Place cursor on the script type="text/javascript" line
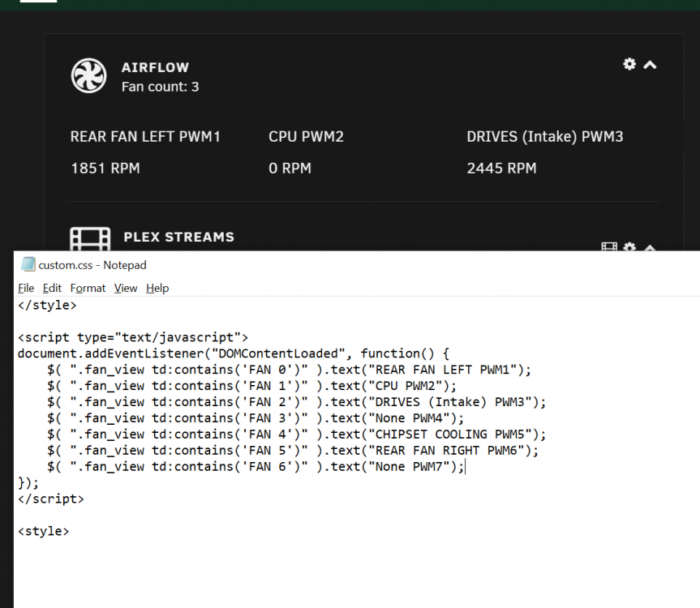 (133, 337)
